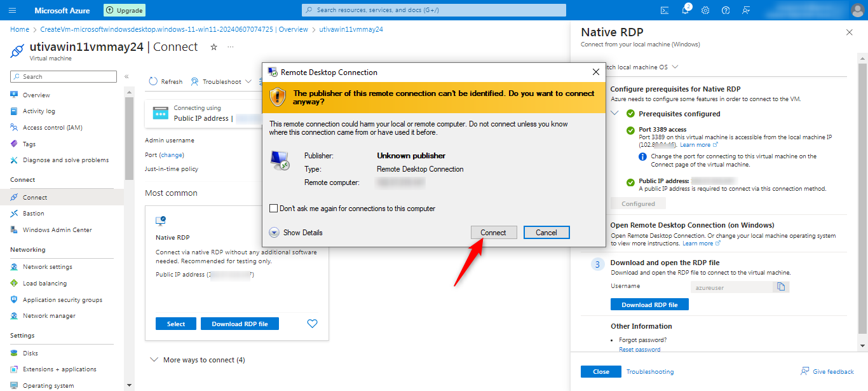Click the Troubleshoot icon in toolbar
868x391 pixels.
pos(194,81)
